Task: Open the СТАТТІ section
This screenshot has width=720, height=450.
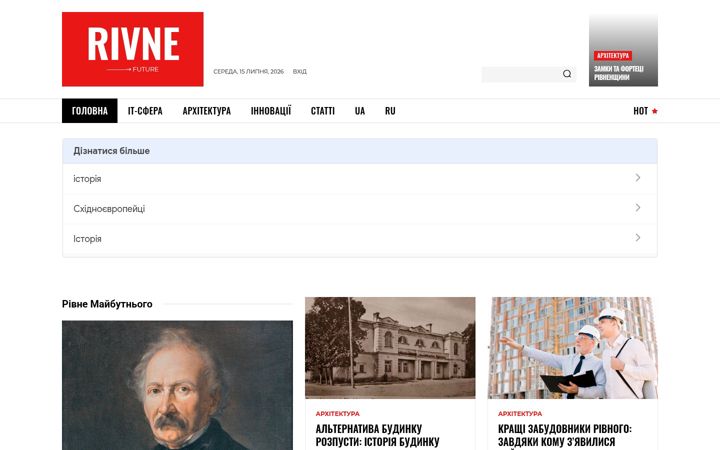Action: click(323, 111)
